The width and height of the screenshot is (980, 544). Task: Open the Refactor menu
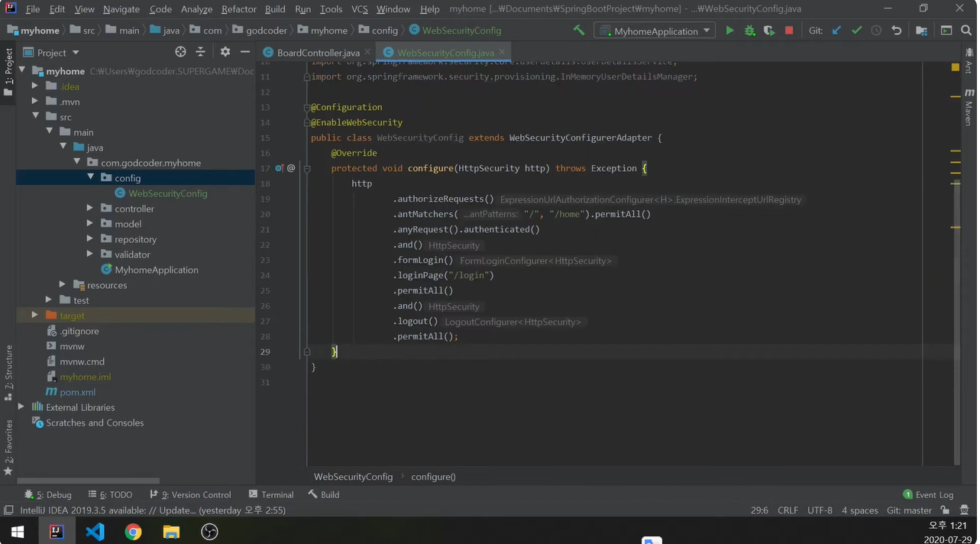[238, 9]
